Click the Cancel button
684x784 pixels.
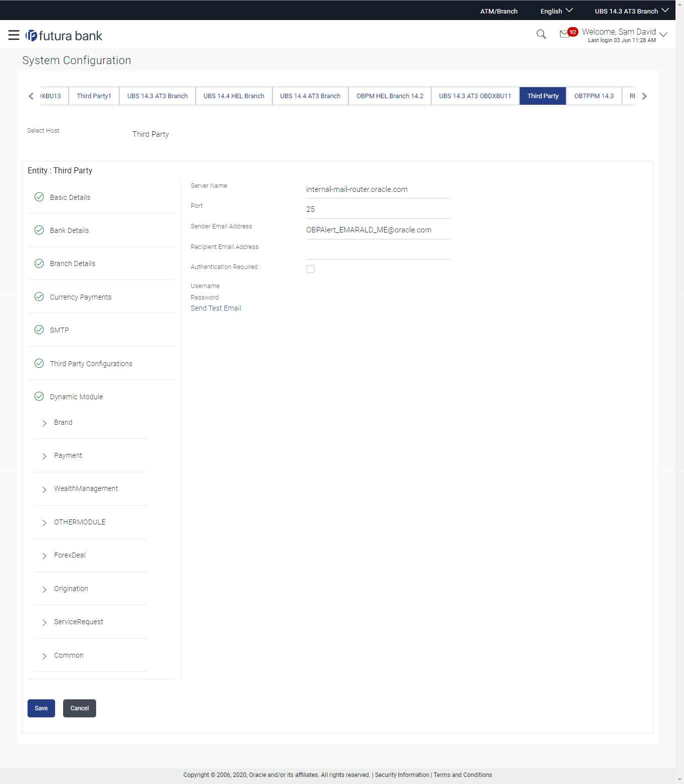pyautogui.click(x=80, y=708)
